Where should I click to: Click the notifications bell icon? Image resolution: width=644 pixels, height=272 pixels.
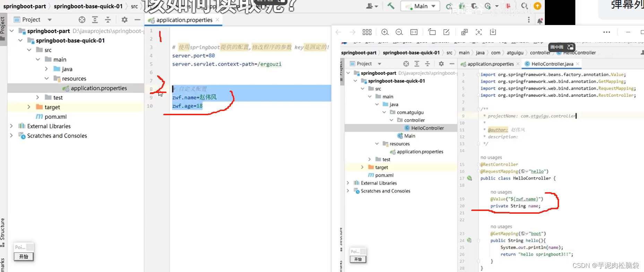coord(540,21)
